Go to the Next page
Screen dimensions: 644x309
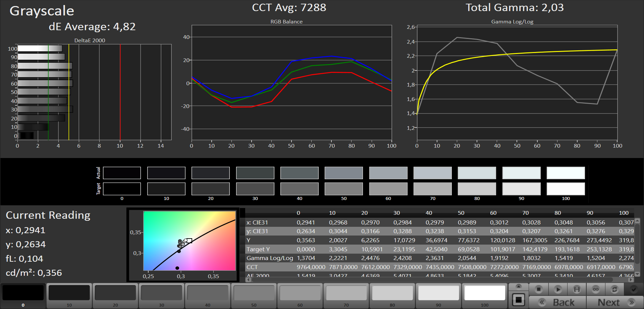[615, 302]
